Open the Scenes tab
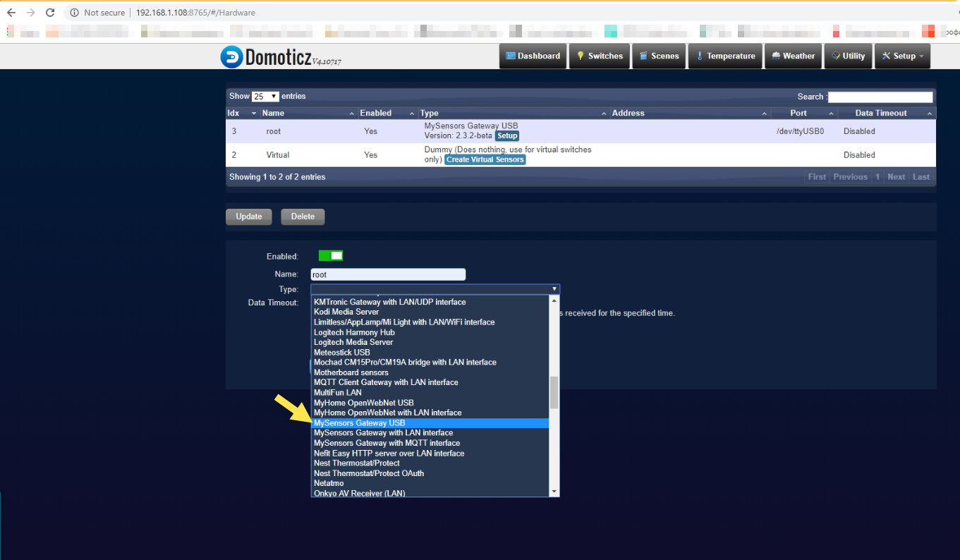 tap(659, 56)
